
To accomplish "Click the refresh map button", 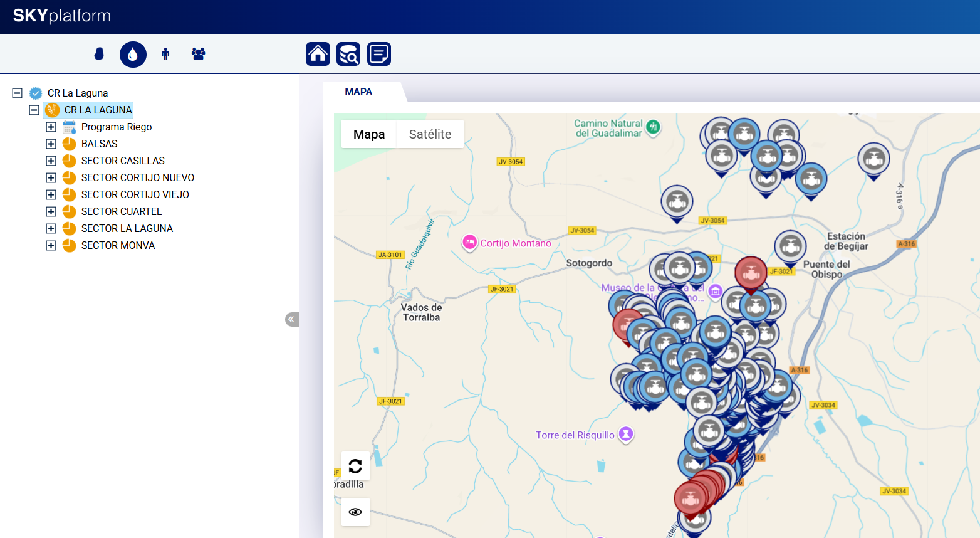I will [x=355, y=466].
